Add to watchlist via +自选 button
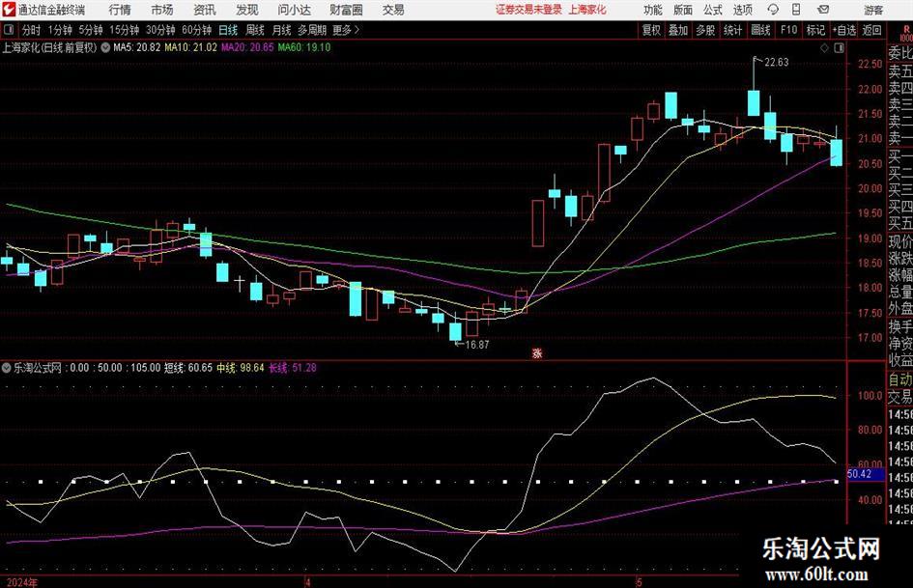913x588 pixels. pos(844,30)
